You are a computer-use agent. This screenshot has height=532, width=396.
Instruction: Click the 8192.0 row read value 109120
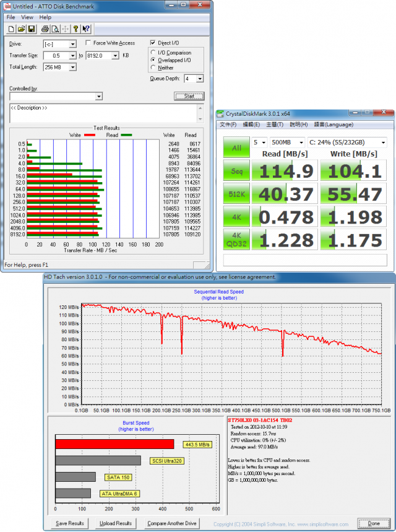(x=192, y=235)
